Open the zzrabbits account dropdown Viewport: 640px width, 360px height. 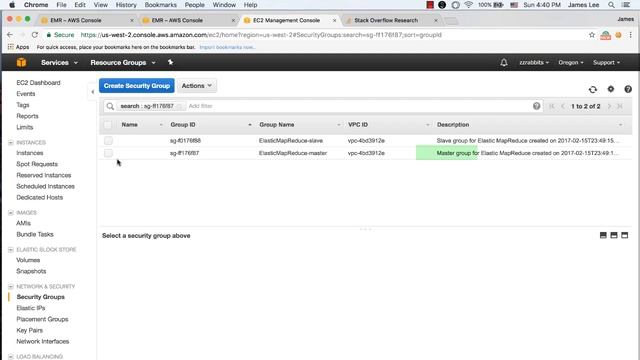(x=534, y=62)
